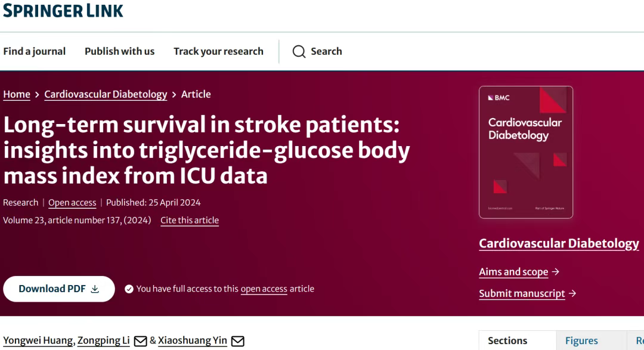Click the Cite this article link
Image resolution: width=644 pixels, height=350 pixels.
[x=190, y=220]
